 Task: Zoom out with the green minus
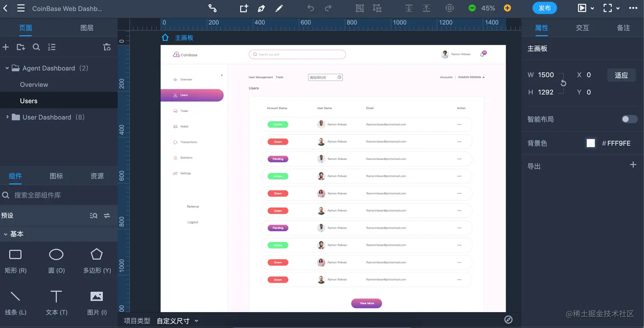(x=472, y=8)
